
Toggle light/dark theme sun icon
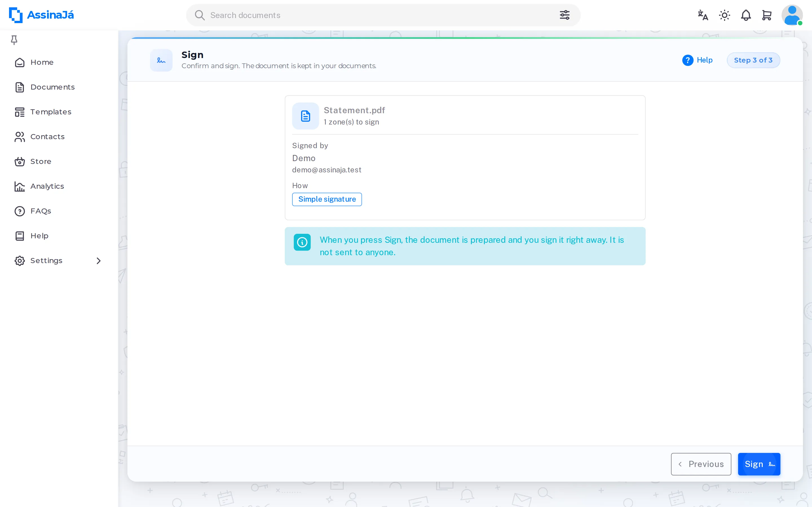pyautogui.click(x=724, y=15)
